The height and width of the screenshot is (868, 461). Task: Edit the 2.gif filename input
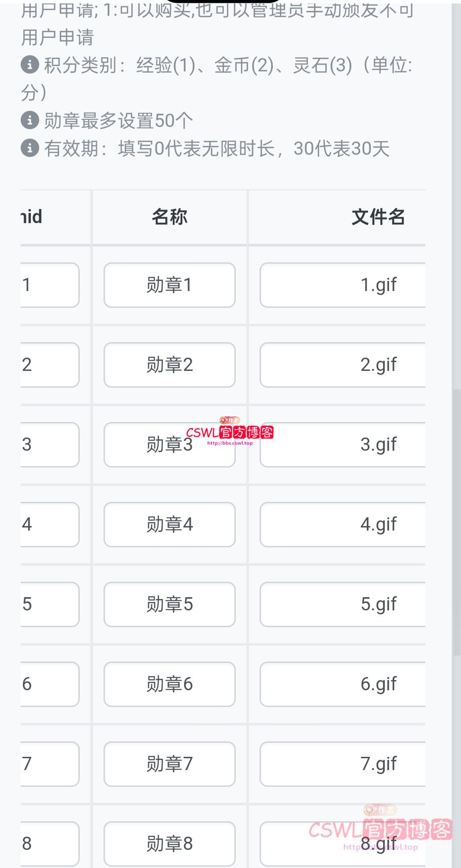(343, 365)
